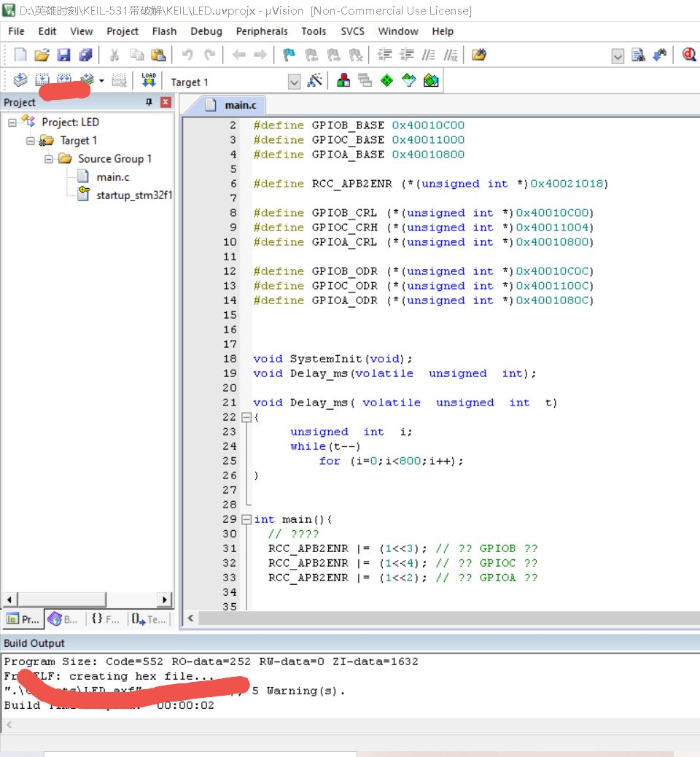
Task: Collapse the Target 1 tree node
Action: (31, 141)
